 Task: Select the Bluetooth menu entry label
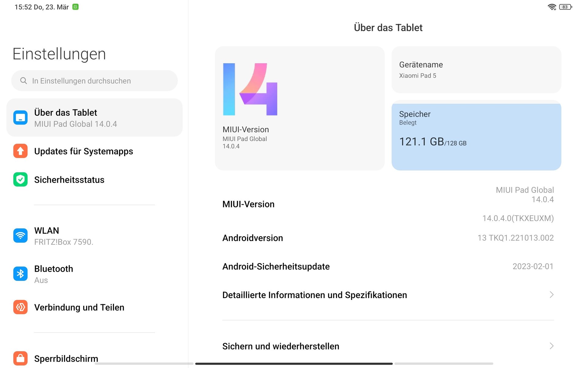(54, 269)
